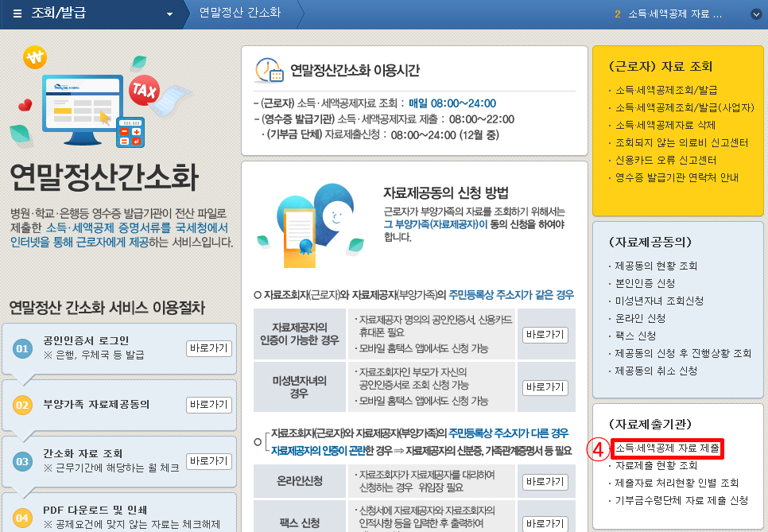The image size is (768, 532).
Task: Click the certificate illustration beside 자료제공동의 신청 방법
Action: click(x=311, y=227)
